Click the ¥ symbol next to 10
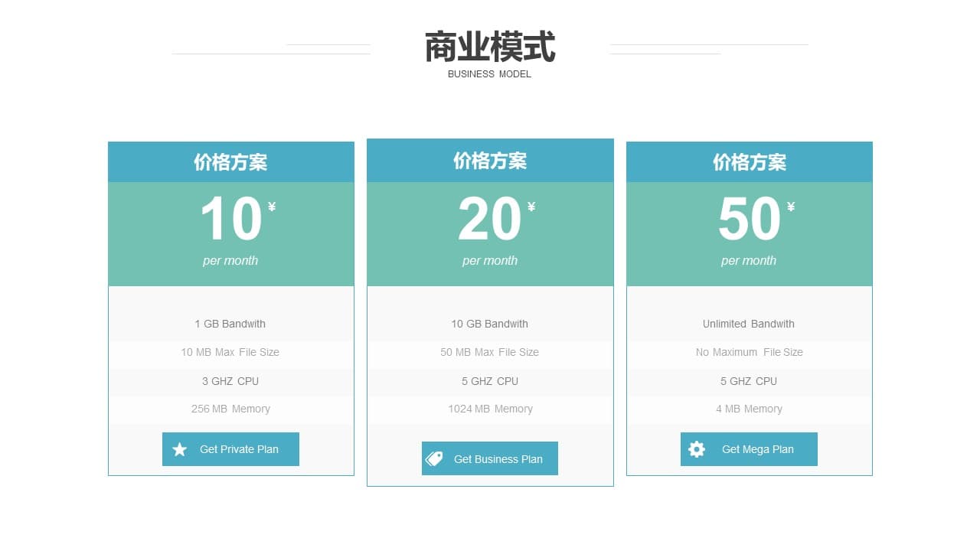Viewport: 980px width, 551px height. pyautogui.click(x=272, y=207)
